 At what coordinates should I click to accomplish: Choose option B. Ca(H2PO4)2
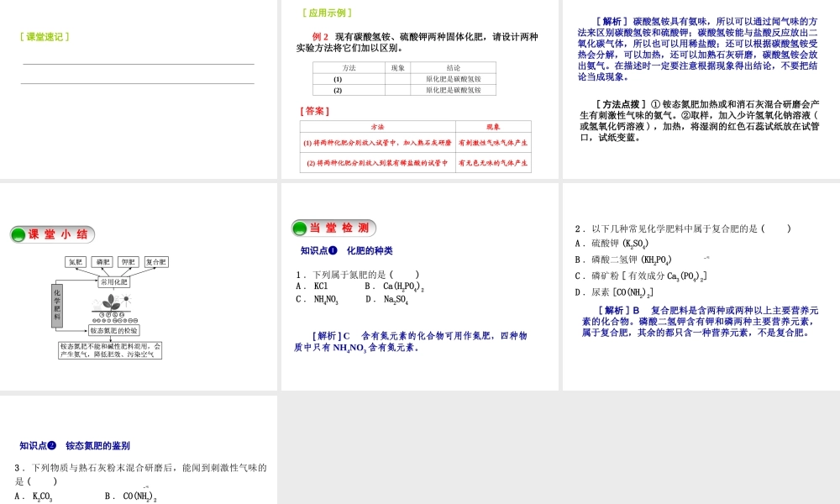(394, 287)
